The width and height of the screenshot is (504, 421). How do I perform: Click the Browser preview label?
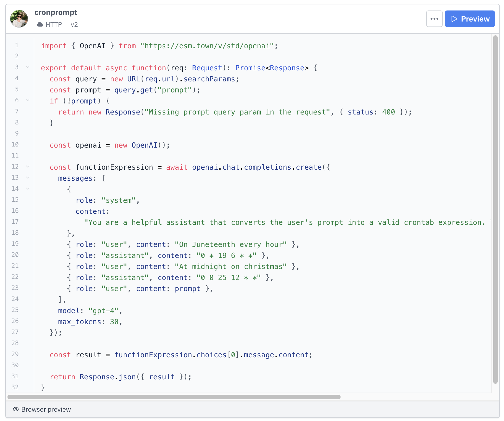(46, 409)
